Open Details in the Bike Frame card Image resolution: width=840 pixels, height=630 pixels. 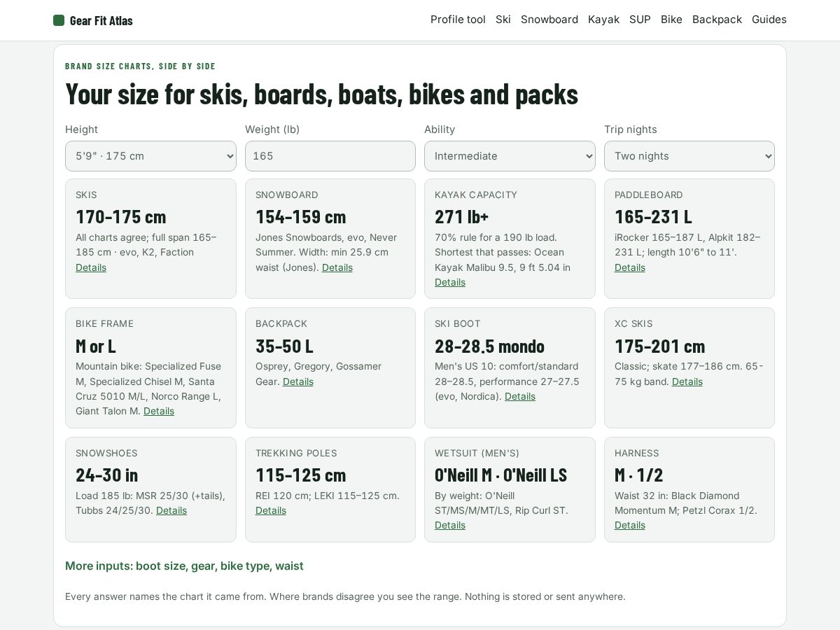(x=159, y=411)
